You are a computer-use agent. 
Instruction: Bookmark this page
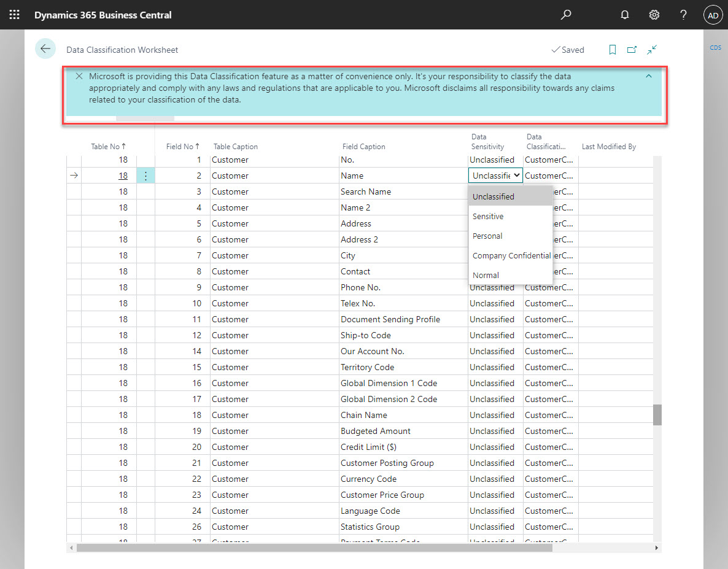click(613, 50)
